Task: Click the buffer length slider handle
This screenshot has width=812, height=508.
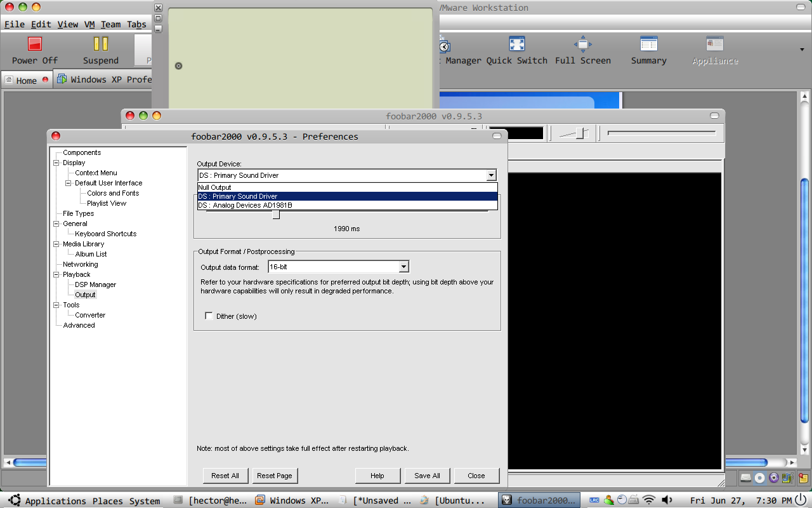Action: (x=276, y=215)
